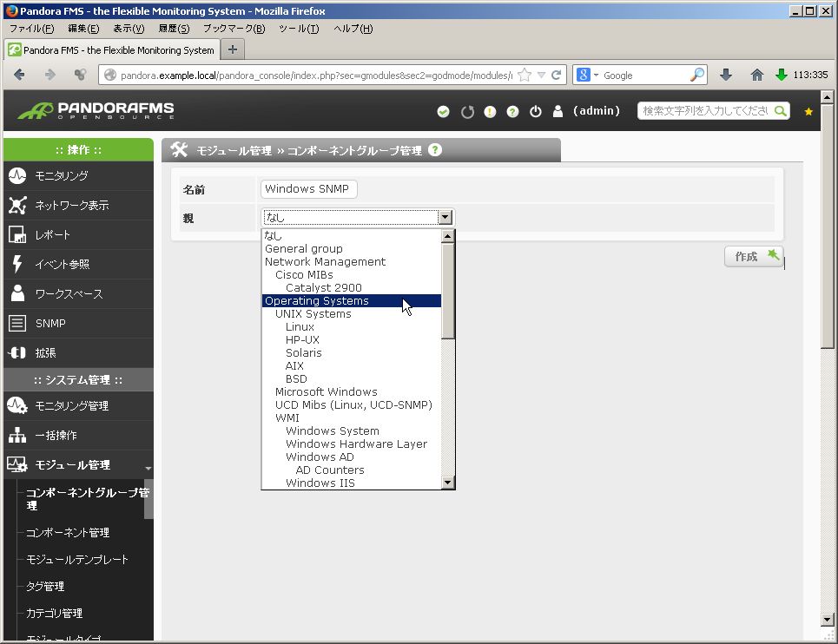Click the Google search magnifier icon

[x=697, y=75]
